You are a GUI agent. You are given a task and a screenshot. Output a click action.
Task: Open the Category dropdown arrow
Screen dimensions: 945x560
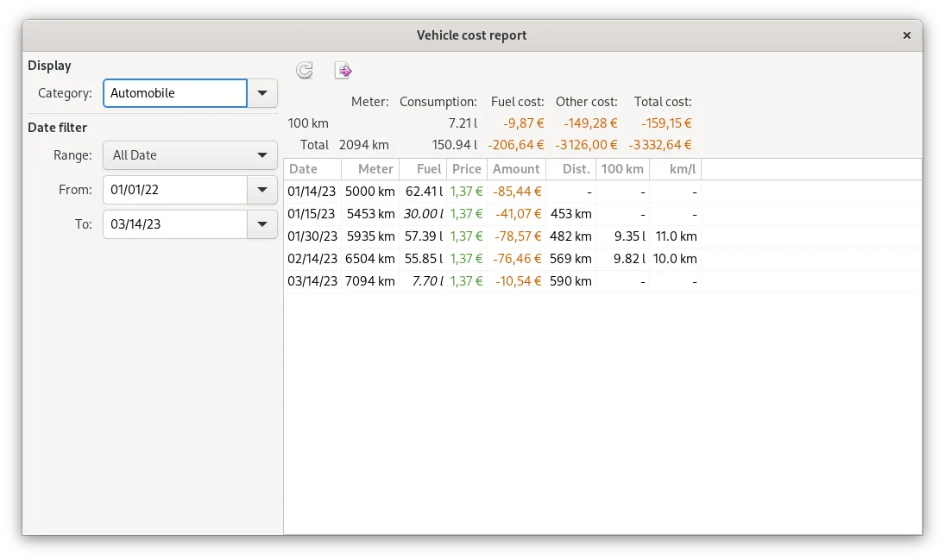262,93
